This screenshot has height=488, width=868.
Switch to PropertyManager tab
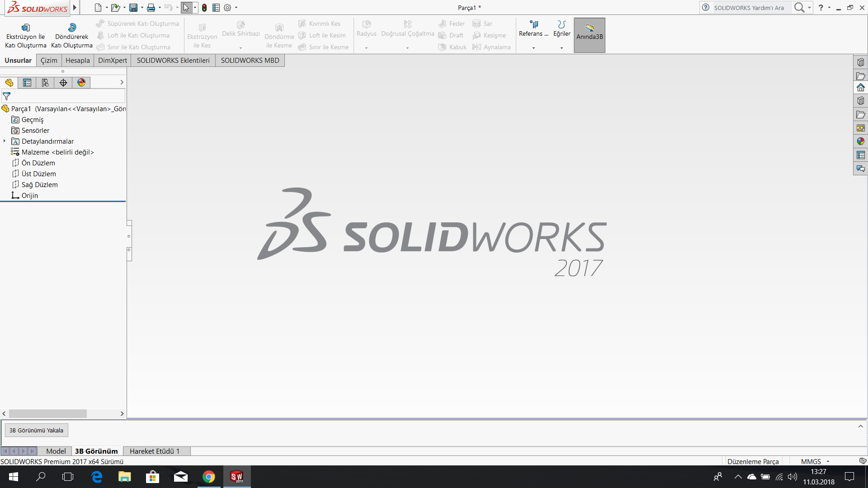point(27,82)
